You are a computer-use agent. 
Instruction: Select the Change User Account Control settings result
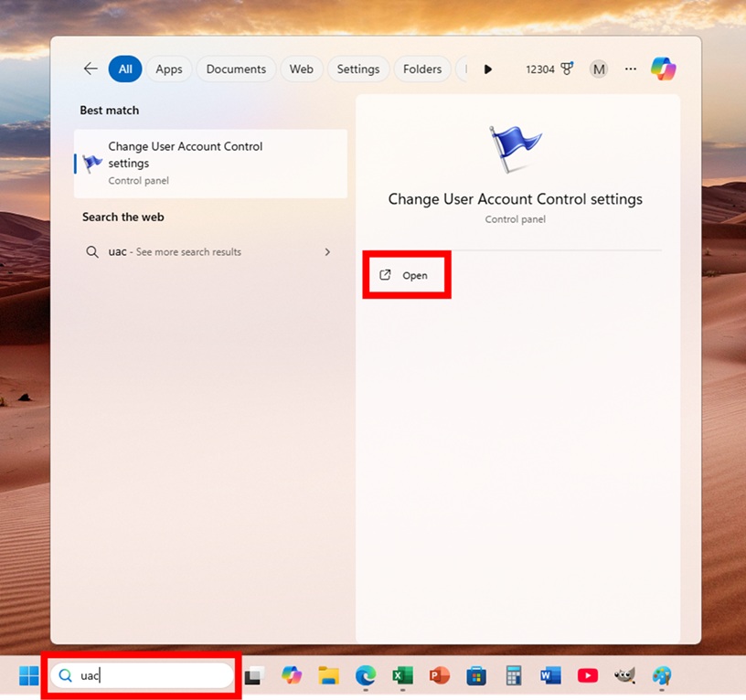coord(210,163)
